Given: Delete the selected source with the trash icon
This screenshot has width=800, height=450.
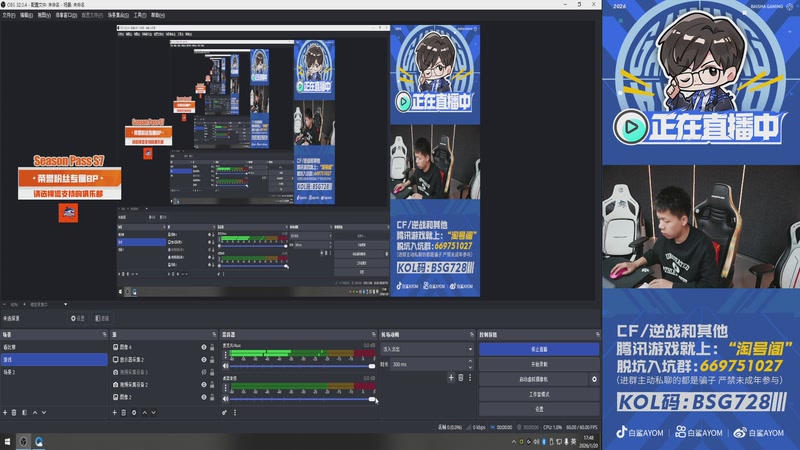Looking at the screenshot, I should [x=123, y=412].
